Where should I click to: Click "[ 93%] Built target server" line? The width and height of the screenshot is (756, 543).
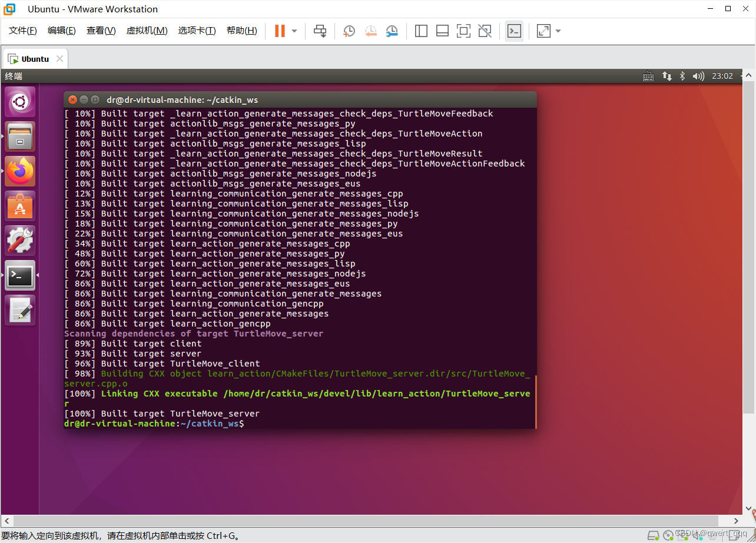(x=133, y=354)
